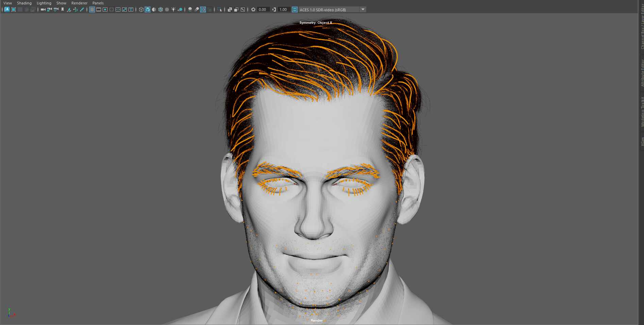Screen dimensions: 644x325
Task: Toggle the film gate icon
Action: (x=99, y=10)
